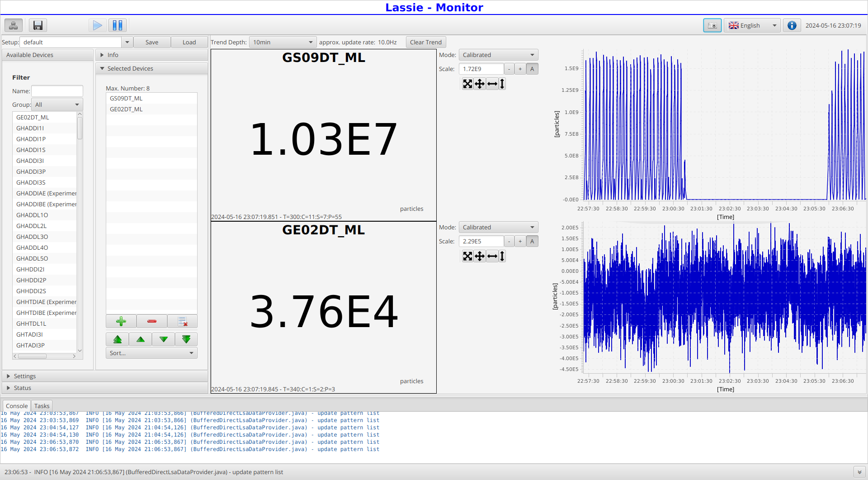The width and height of the screenshot is (868, 480).
Task: Toggle auto scale A for GS09DT_ML
Action: [532, 69]
